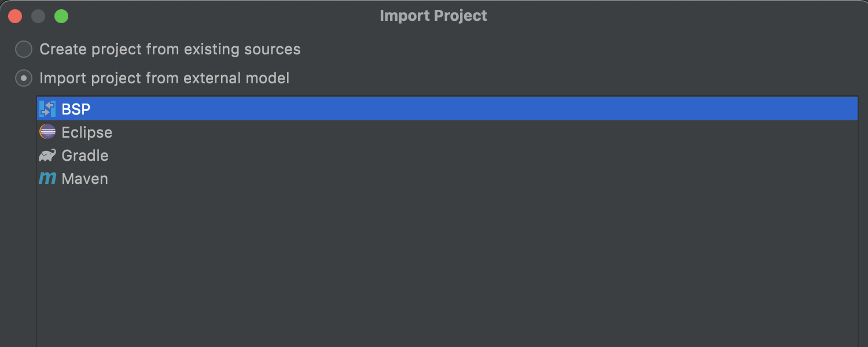Viewport: 868px width, 347px height.
Task: Close the Import Project dialog with red button
Action: click(x=15, y=16)
